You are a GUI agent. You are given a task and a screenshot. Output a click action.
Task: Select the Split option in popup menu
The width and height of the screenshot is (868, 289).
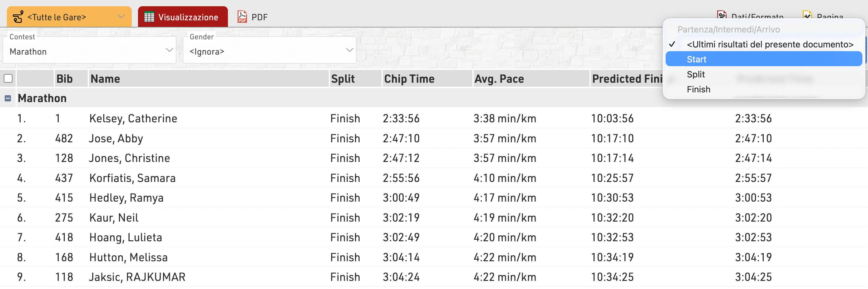point(695,74)
